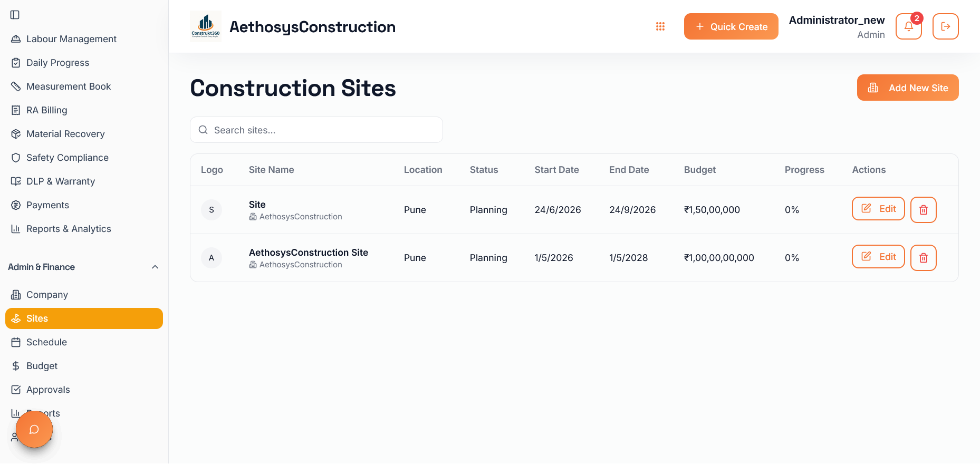The height and width of the screenshot is (464, 980).
Task: Open Company settings page
Action: [x=84, y=295]
